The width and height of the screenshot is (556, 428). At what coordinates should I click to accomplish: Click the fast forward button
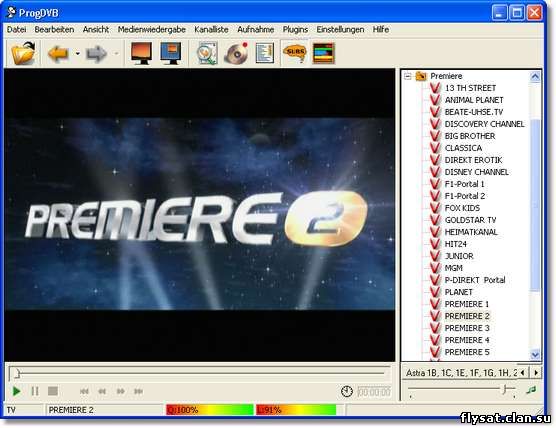click(x=121, y=391)
